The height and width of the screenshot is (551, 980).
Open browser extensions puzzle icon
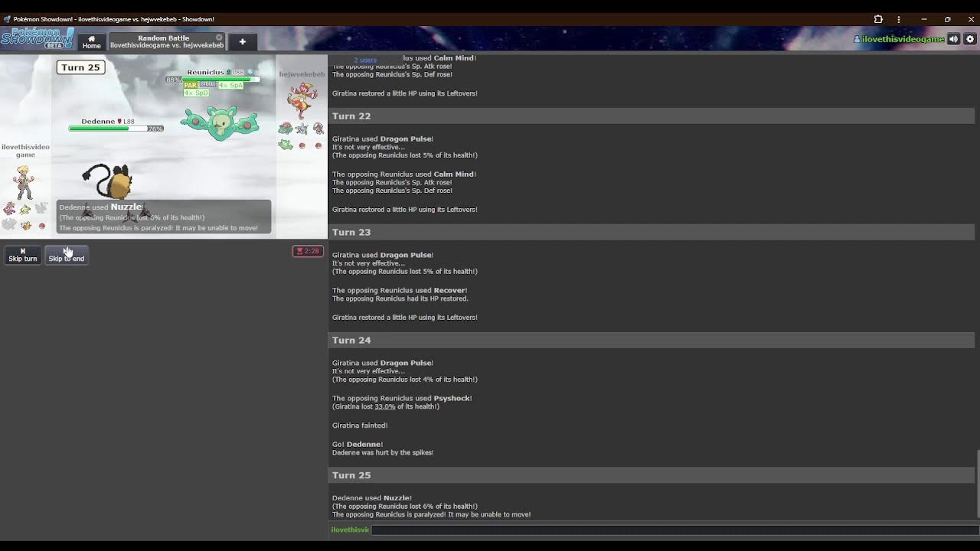pos(878,19)
